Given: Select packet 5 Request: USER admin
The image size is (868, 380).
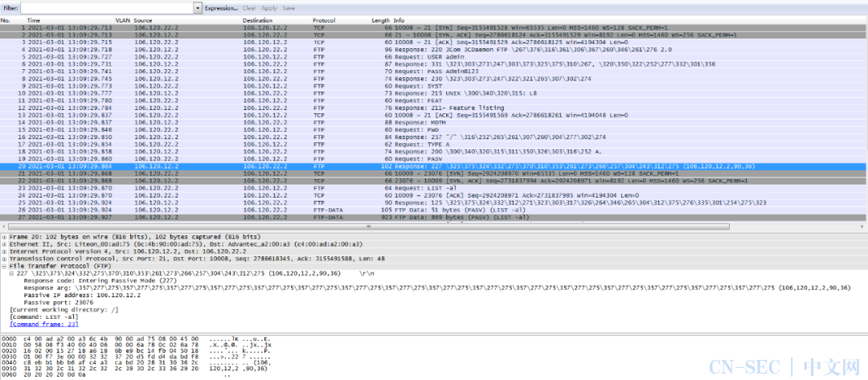Looking at the screenshot, I should [434, 57].
